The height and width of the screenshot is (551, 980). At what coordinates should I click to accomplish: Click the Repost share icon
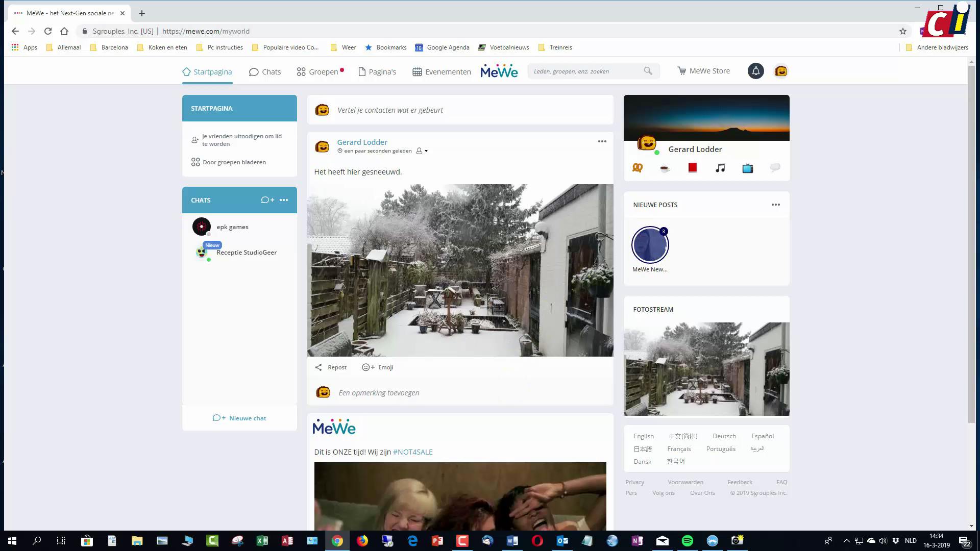click(318, 367)
